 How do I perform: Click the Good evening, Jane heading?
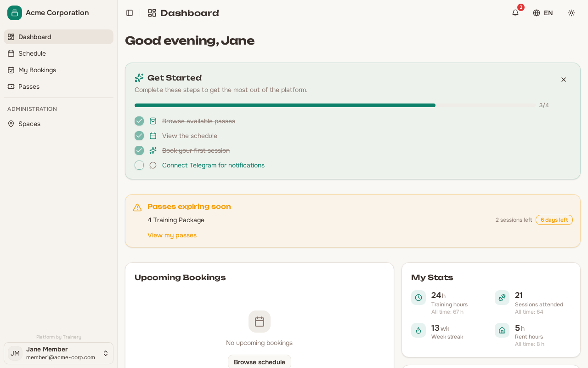(190, 40)
